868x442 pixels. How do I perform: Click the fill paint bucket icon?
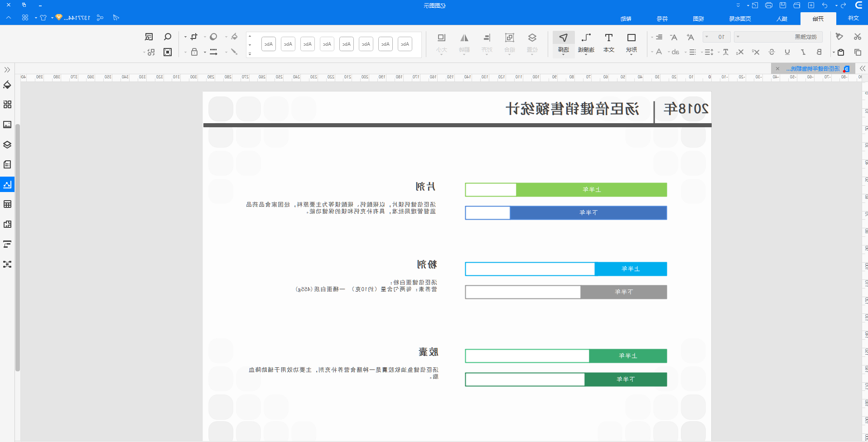(234, 37)
